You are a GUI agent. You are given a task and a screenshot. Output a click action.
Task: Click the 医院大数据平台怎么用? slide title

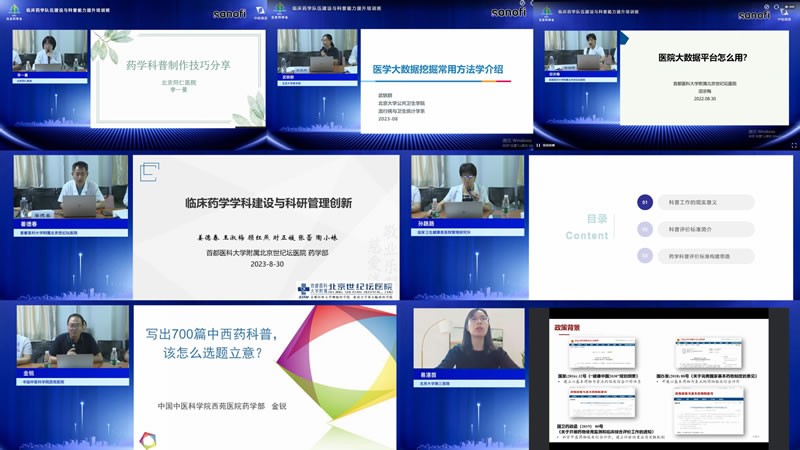click(x=703, y=58)
